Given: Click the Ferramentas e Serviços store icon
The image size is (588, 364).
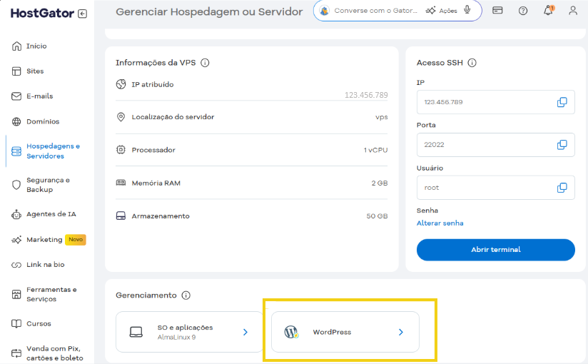Looking at the screenshot, I should coord(16,295).
